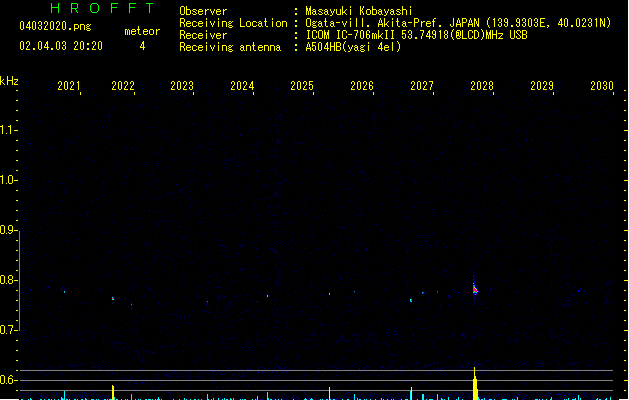Click frequency axis label 0.6
Viewport: 629px width, 400px height.
(x=7, y=380)
